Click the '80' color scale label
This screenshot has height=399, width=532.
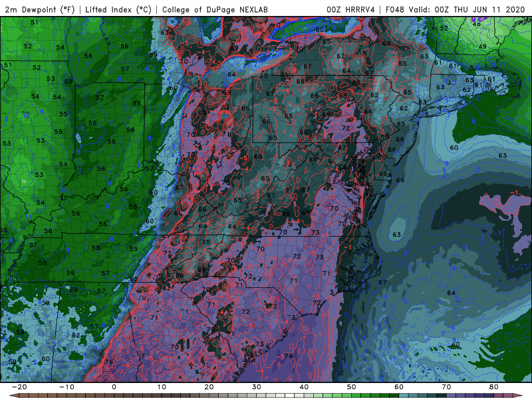494,387
